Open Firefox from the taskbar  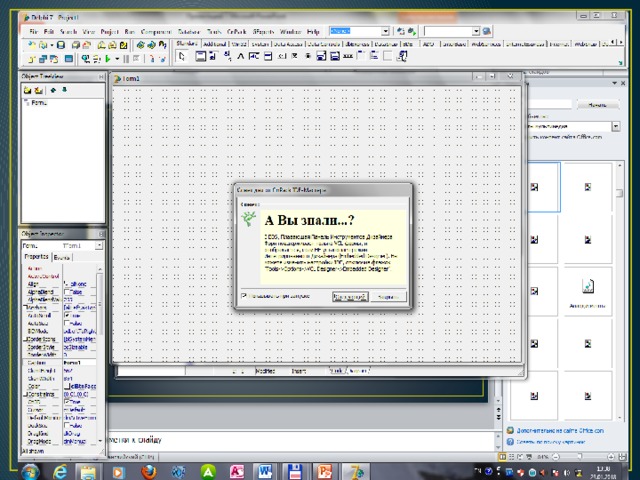point(149,472)
